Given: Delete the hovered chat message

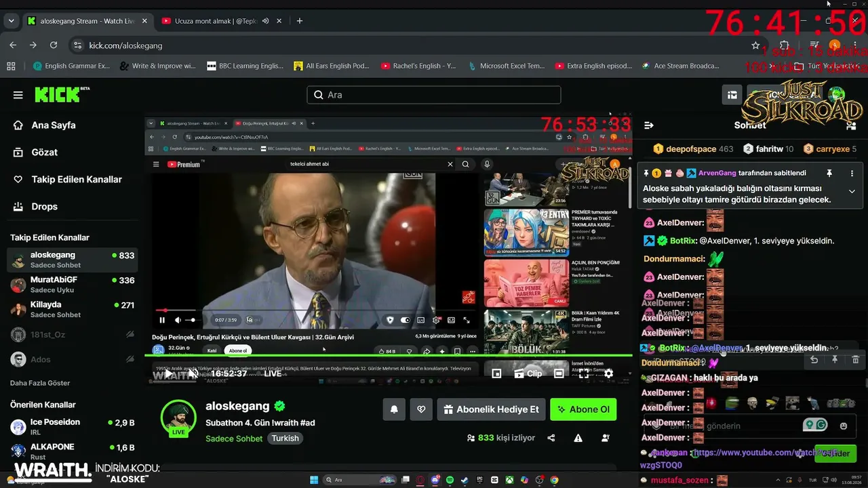Looking at the screenshot, I should click(x=856, y=360).
